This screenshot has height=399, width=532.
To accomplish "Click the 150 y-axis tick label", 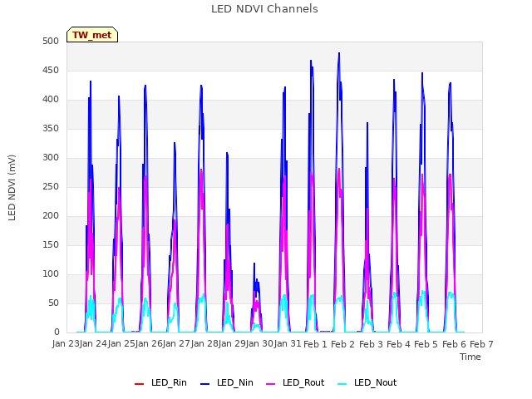I will pyautogui.click(x=51, y=245).
